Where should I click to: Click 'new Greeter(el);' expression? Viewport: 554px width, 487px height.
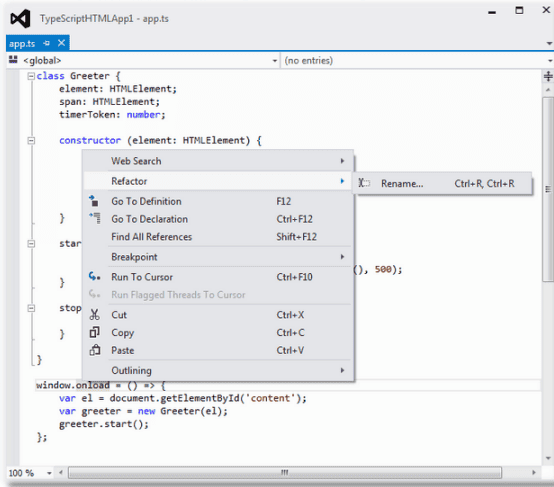click(x=183, y=411)
